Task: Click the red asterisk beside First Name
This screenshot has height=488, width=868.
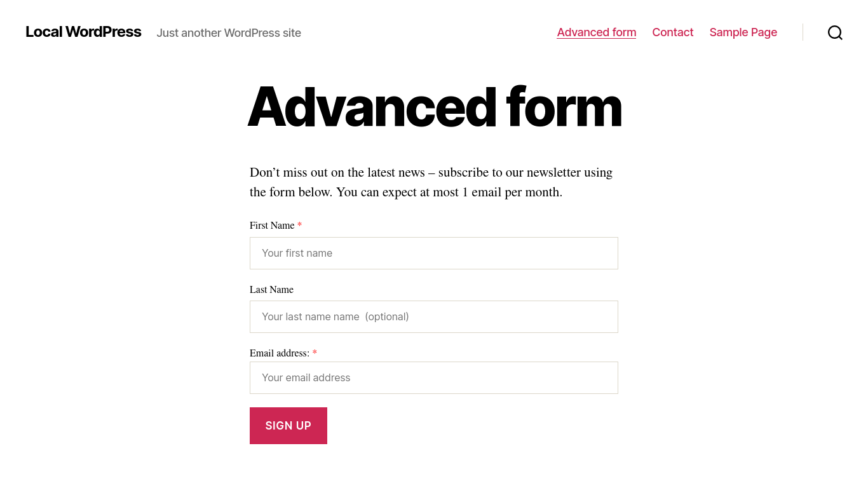Action: point(300,226)
